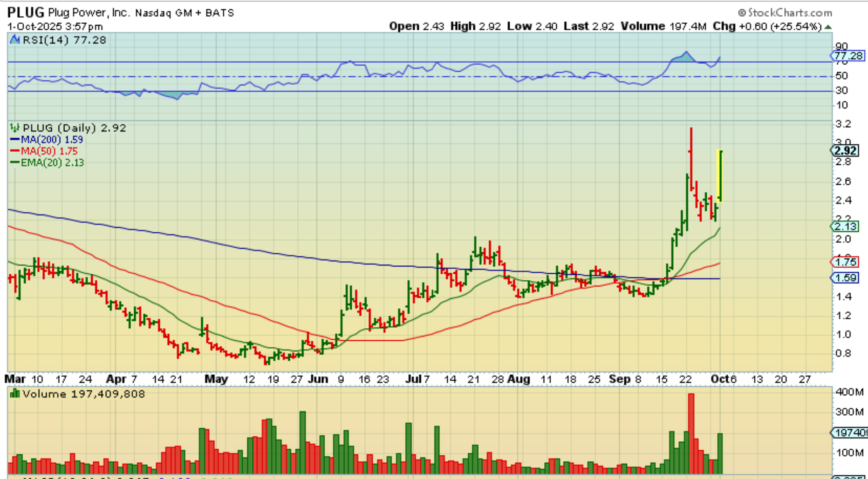The height and width of the screenshot is (479, 868).
Task: Click the 90 RSI axis label
Action: tap(841, 46)
